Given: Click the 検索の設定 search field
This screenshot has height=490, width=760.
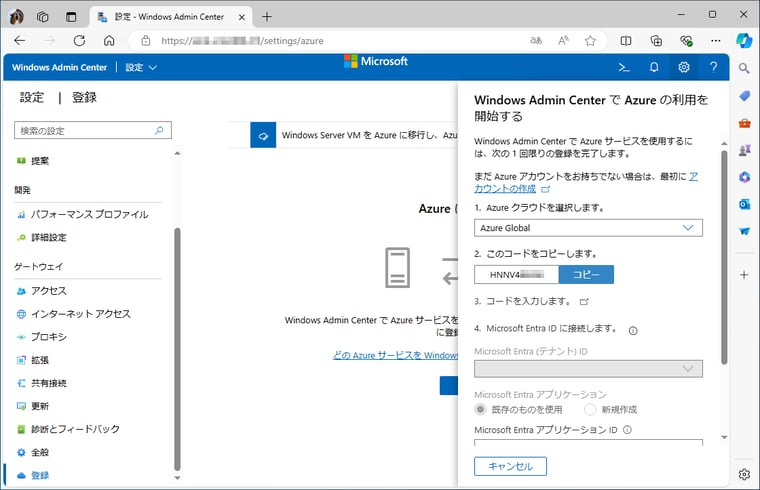Looking at the screenshot, I should 93,130.
